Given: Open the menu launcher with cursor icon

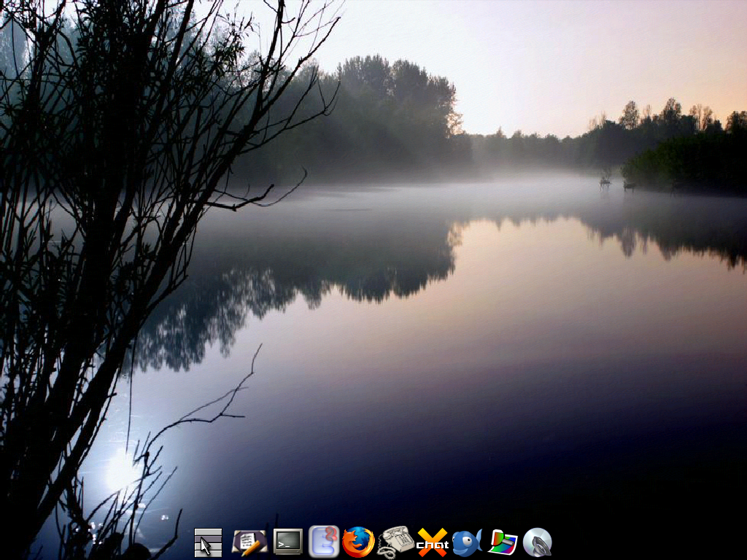Looking at the screenshot, I should pos(208,542).
